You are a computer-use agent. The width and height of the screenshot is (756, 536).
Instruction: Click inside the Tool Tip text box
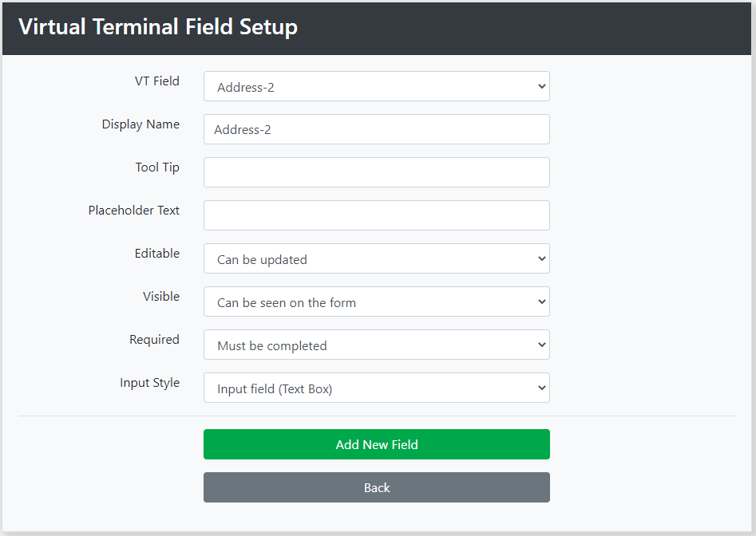(377, 172)
